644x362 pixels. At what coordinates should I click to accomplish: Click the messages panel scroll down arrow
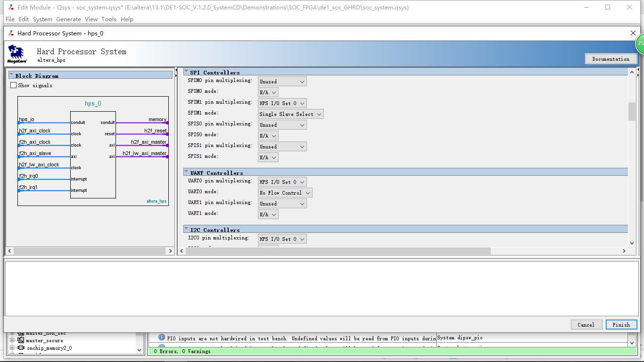pos(632,343)
